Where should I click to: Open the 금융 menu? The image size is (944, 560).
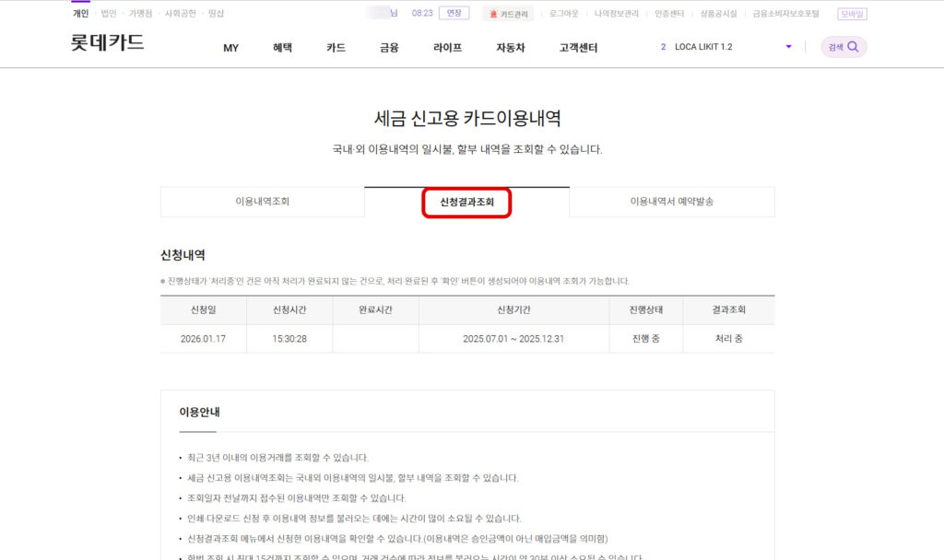389,46
